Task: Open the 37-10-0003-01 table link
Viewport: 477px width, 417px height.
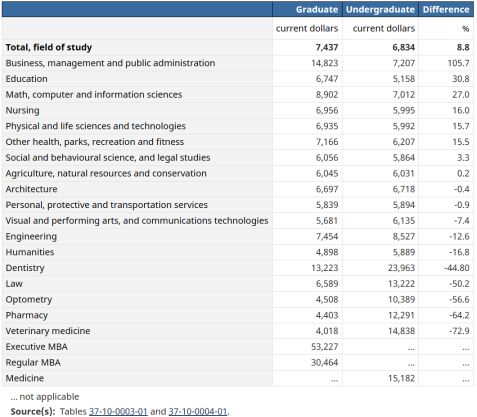Action: pos(118,411)
